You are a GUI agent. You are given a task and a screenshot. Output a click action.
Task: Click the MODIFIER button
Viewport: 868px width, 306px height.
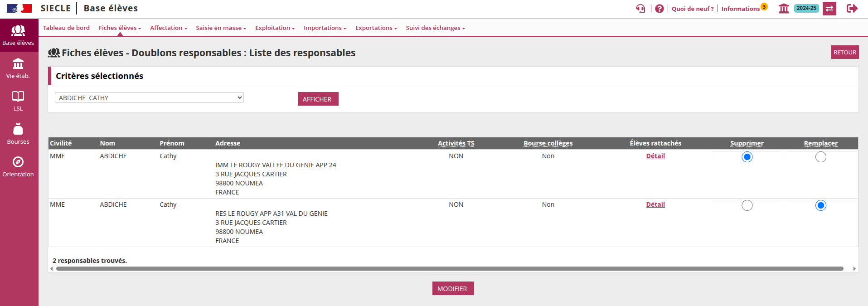452,289
